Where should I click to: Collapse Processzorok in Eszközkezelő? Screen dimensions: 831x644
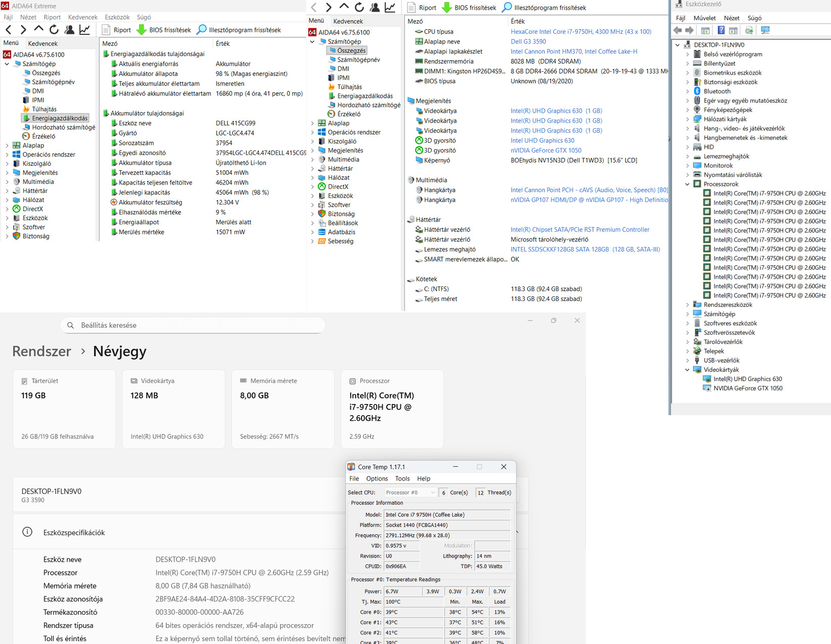687,184
